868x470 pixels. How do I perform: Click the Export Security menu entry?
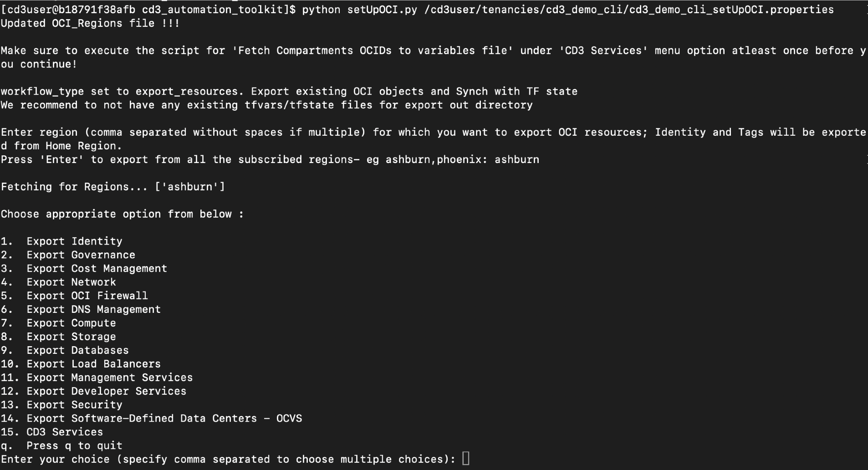61,405
